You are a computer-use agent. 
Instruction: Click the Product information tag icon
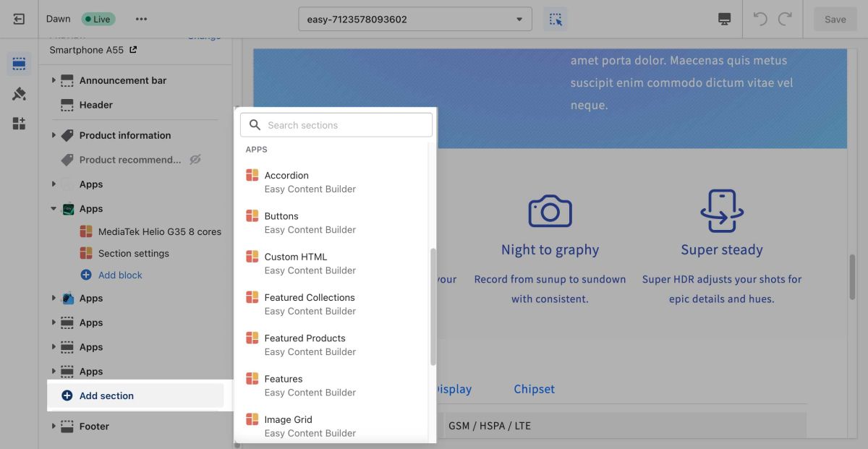click(67, 135)
